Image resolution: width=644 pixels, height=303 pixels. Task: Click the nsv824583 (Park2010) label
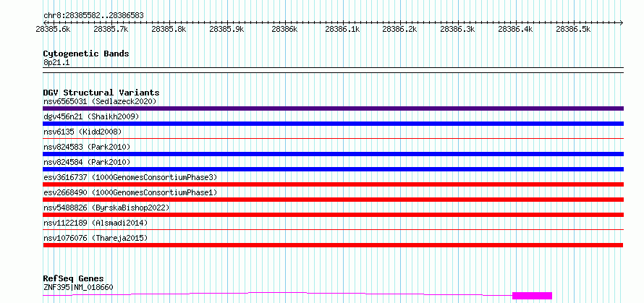click(87, 147)
